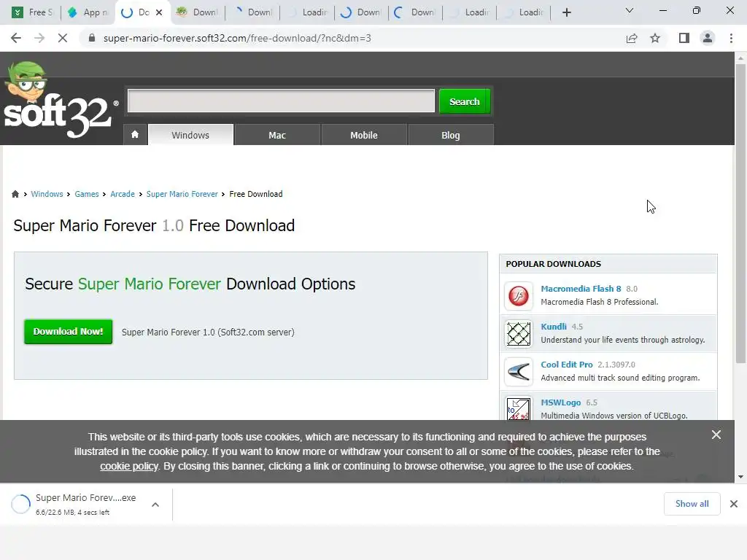Click the download progress spinner icon
The height and width of the screenshot is (560, 747).
(x=20, y=504)
